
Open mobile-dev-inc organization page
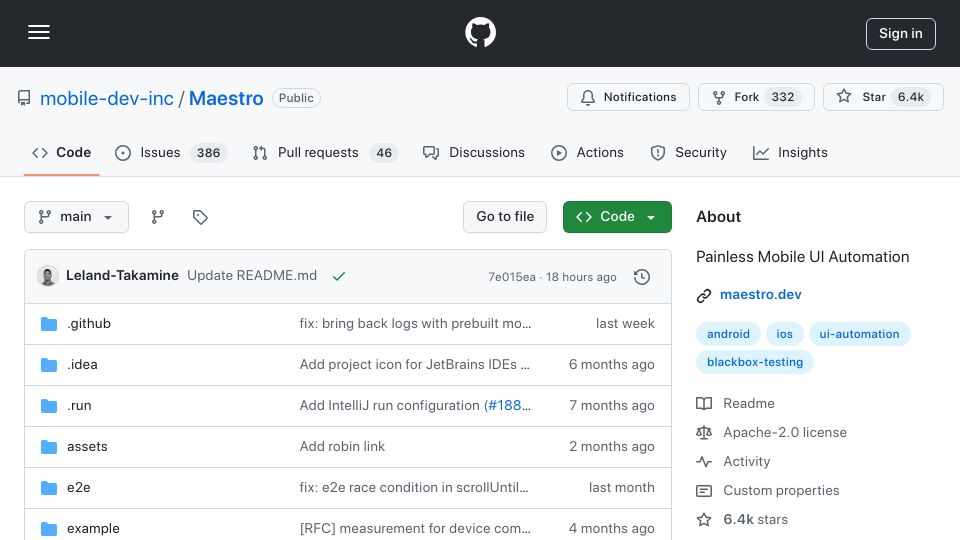107,98
